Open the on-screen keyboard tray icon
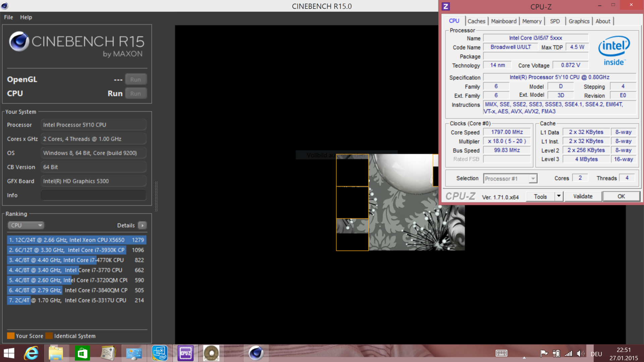This screenshot has height=362, width=644. [x=501, y=353]
